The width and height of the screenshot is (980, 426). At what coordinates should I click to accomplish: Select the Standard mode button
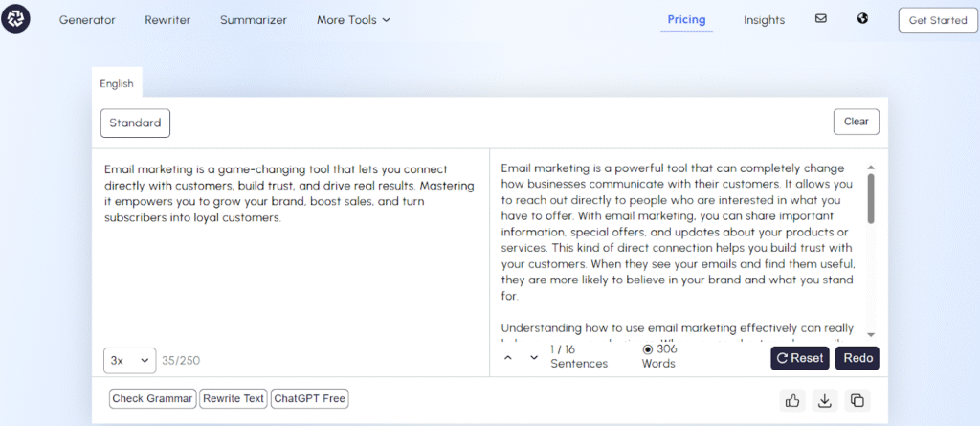[x=135, y=123]
